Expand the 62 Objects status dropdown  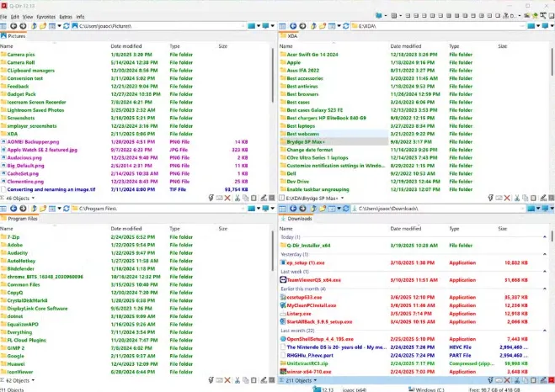point(33,381)
